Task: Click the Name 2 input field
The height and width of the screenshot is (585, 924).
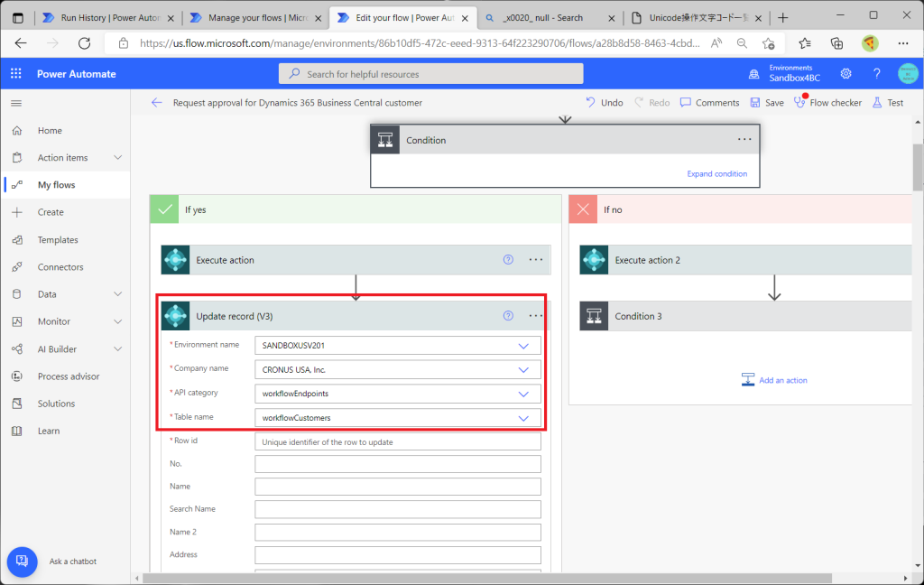Action: click(x=398, y=532)
